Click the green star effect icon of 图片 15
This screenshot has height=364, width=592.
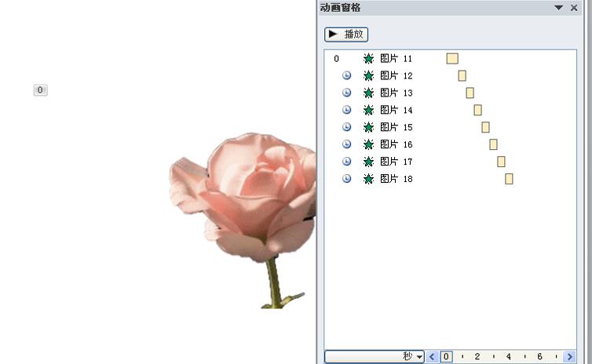368,127
